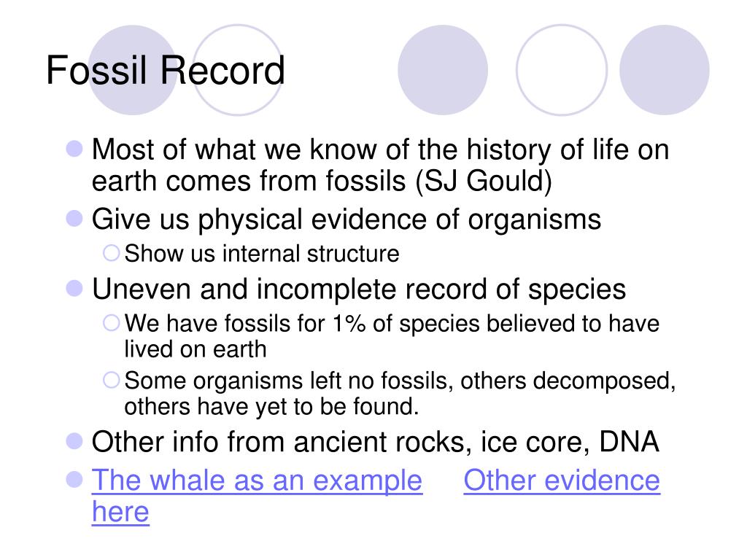Select bullet next to the whale link
This screenshot has width=747, height=560.
coord(74,480)
